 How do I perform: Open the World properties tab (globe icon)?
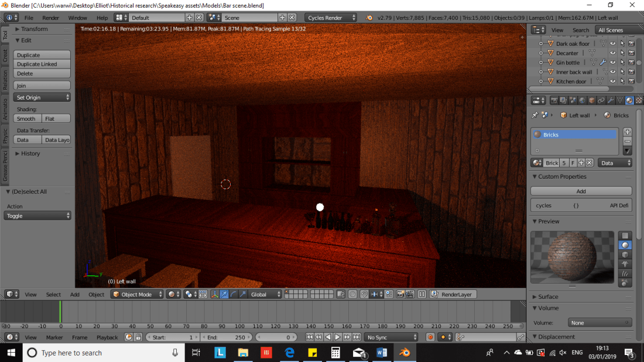click(581, 100)
